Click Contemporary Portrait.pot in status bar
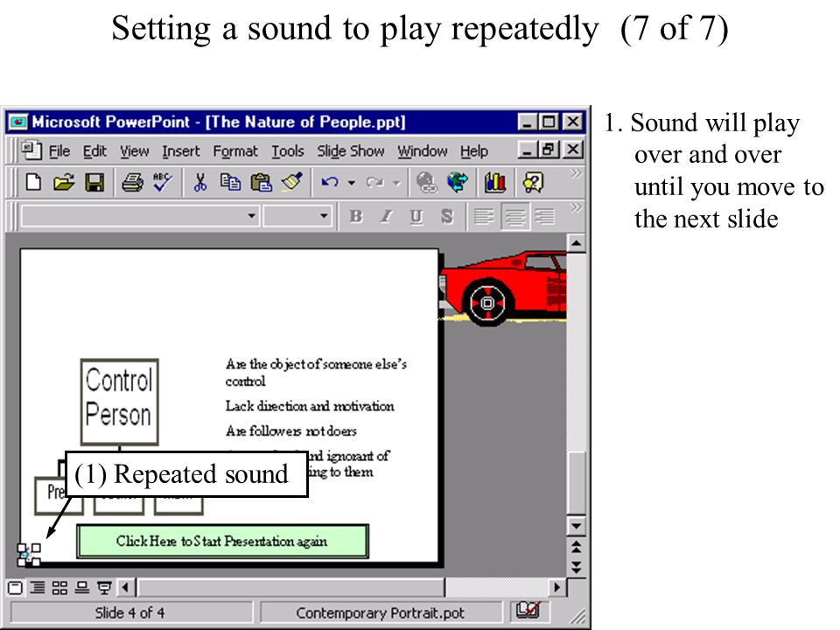Viewport: 840px width, 630px height. (380, 612)
